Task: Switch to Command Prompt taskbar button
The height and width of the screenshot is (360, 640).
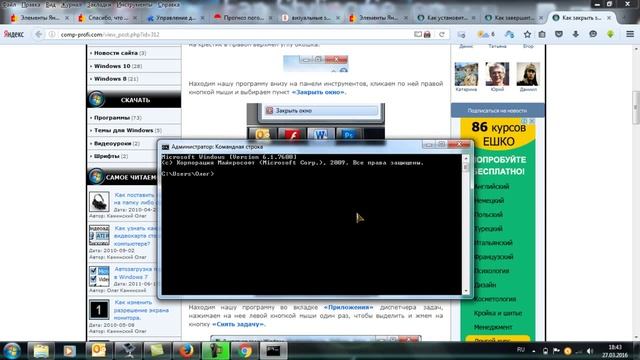Action: (x=273, y=351)
